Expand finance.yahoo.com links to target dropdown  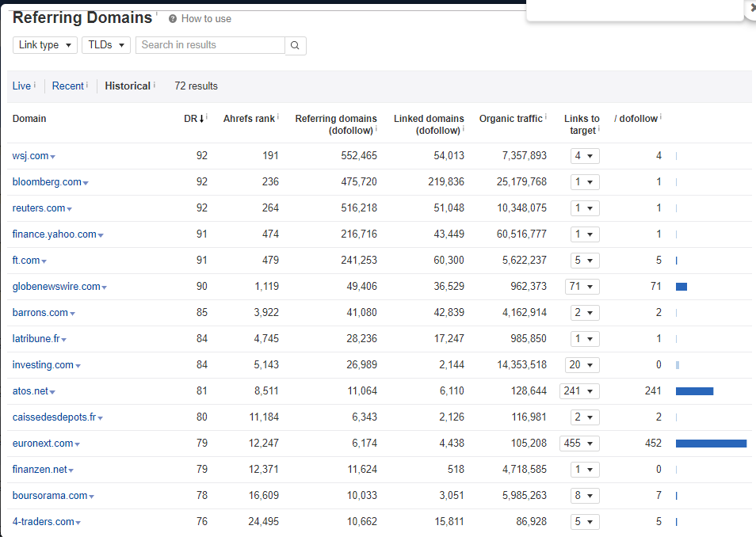[x=585, y=234]
